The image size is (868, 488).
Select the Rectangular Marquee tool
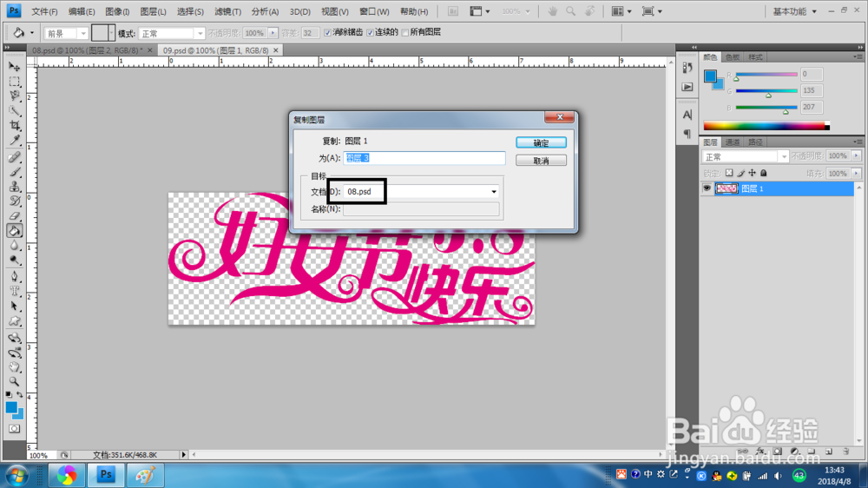click(15, 82)
